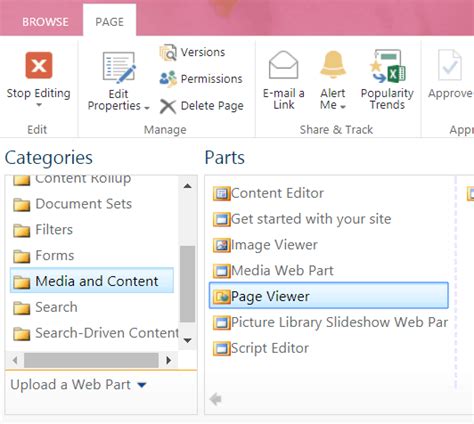Image resolution: width=474 pixels, height=424 pixels.
Task: Click the Categories vertical scrollbar down arrow
Action: 188,340
